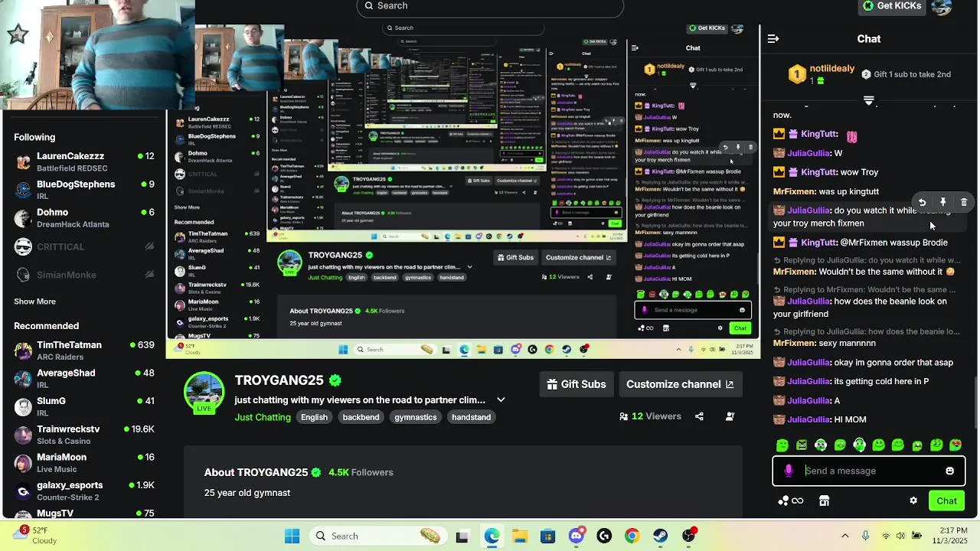Insert the first green blob emote

click(782, 445)
